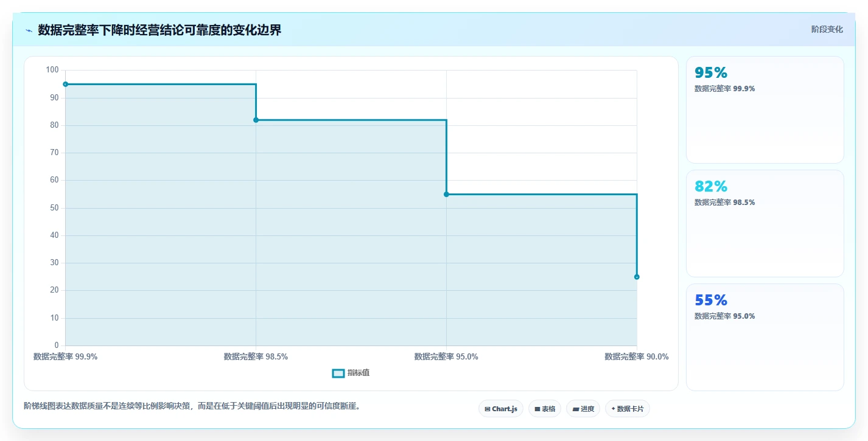Click x-axis label 数据完整率 90.0%

pyautogui.click(x=637, y=356)
